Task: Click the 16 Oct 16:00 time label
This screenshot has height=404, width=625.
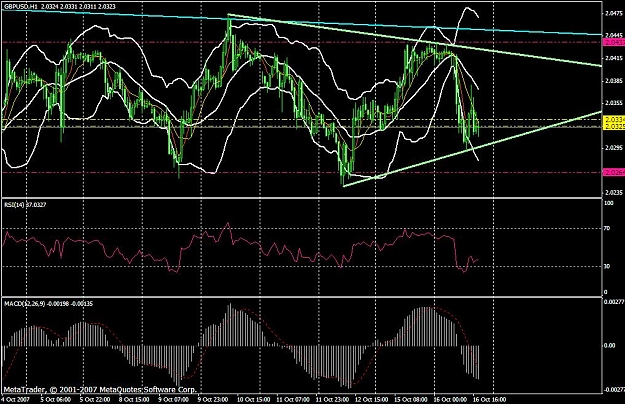Action: [489, 399]
